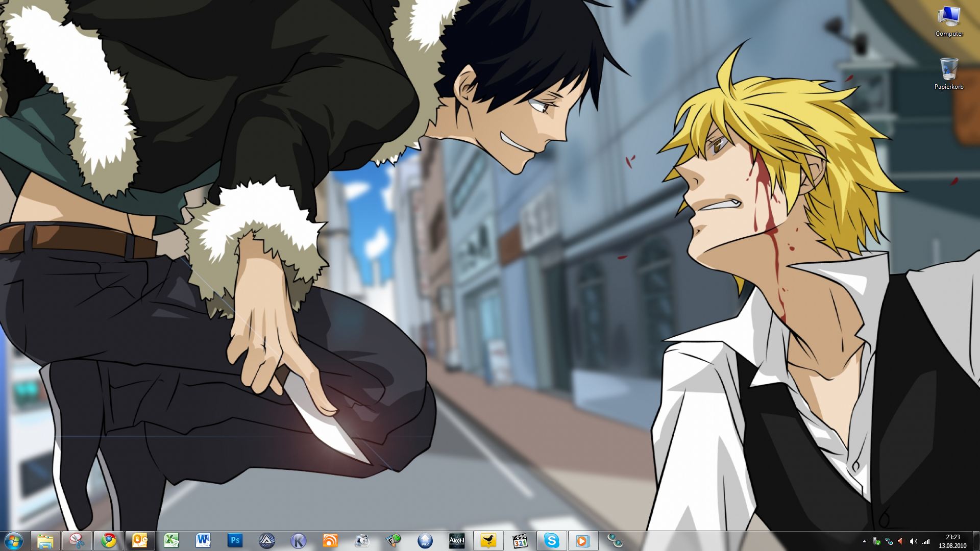The width and height of the screenshot is (980, 551).
Task: Click Safely Remove Hardware tray icon
Action: (876, 541)
